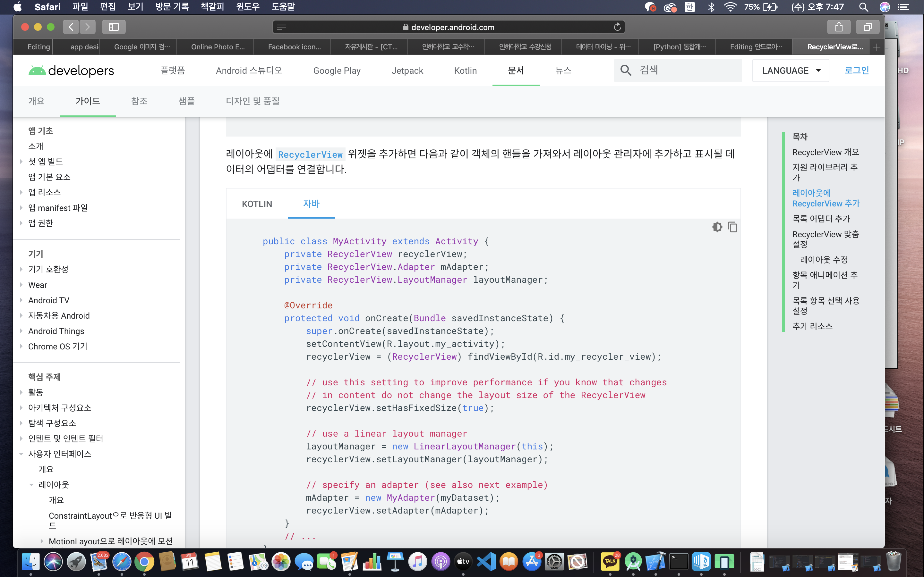Expand the Android TV sidebar entry

coord(21,300)
